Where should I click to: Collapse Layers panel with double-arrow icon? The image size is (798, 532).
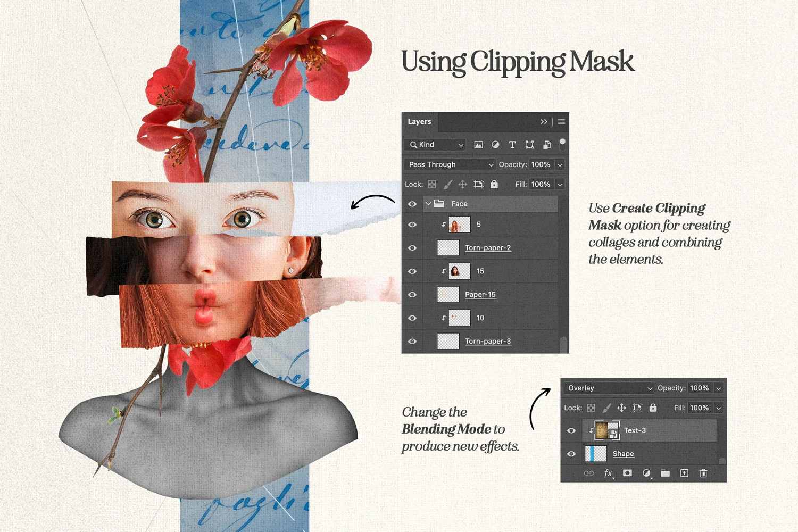[x=544, y=122]
